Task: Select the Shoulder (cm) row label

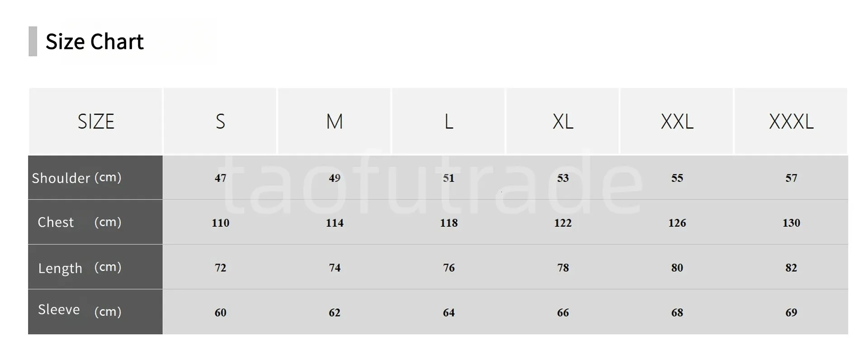Action: click(77, 178)
